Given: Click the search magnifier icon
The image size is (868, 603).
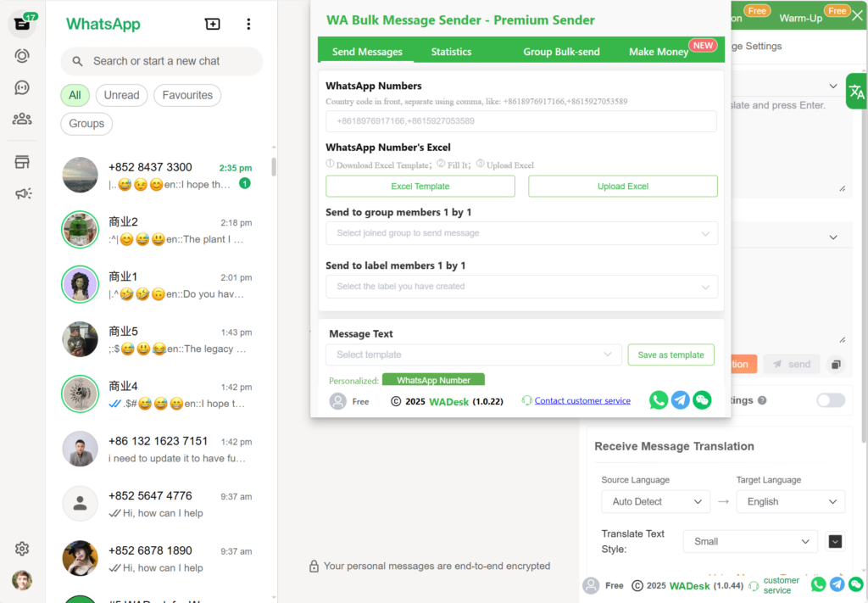Looking at the screenshot, I should pos(77,61).
